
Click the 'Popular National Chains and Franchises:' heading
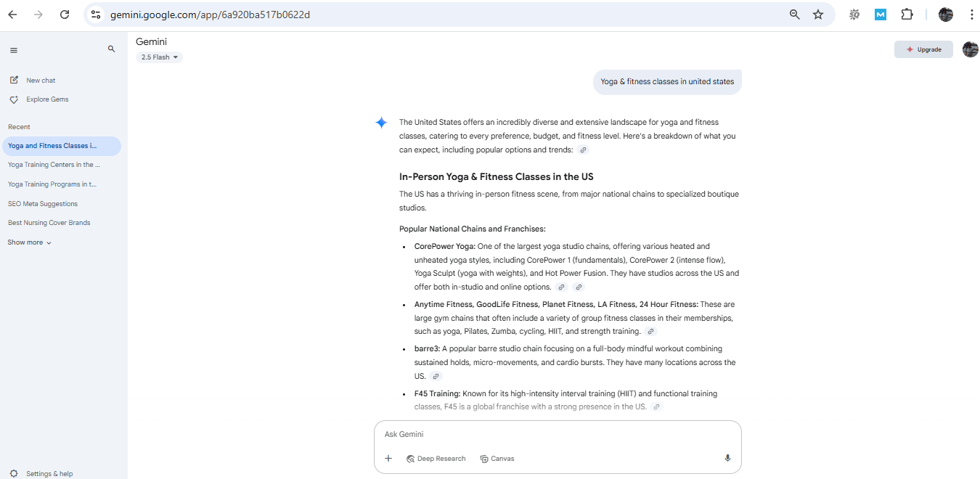[472, 229]
